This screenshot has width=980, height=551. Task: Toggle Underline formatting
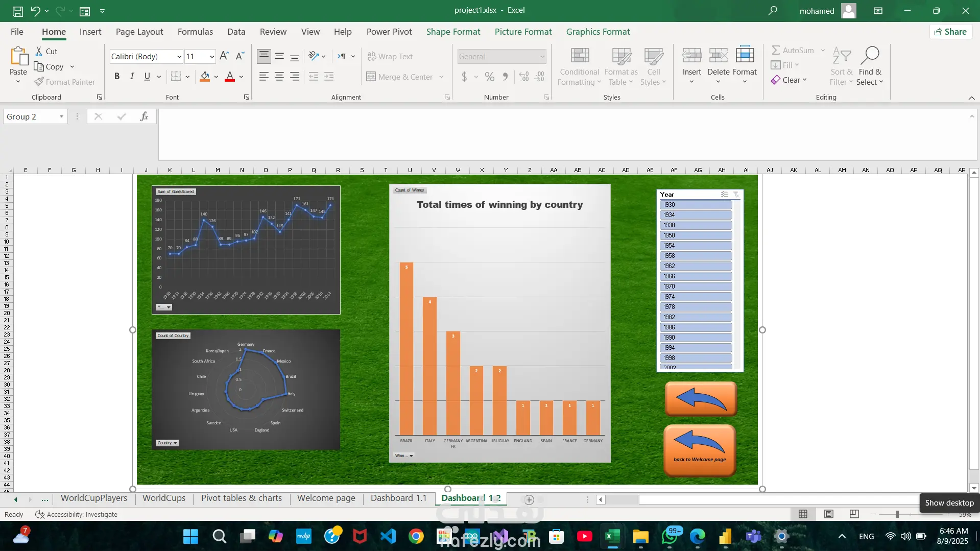tap(147, 77)
